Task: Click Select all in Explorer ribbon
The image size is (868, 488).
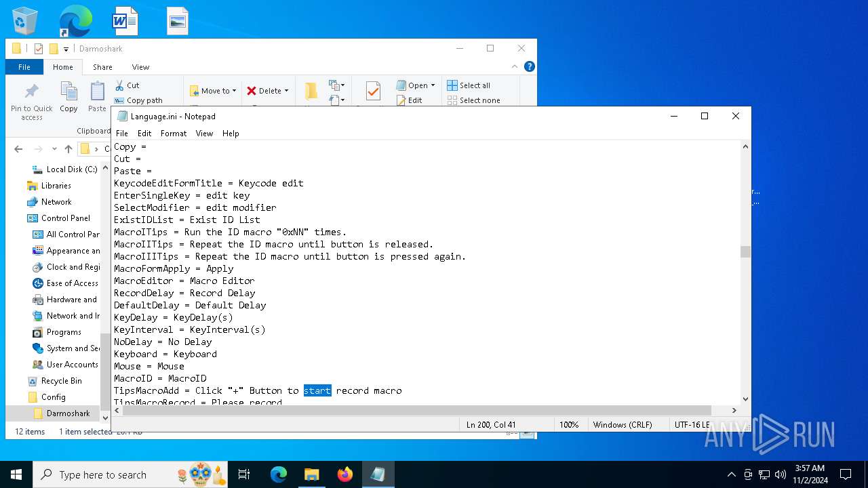Action: coord(469,85)
